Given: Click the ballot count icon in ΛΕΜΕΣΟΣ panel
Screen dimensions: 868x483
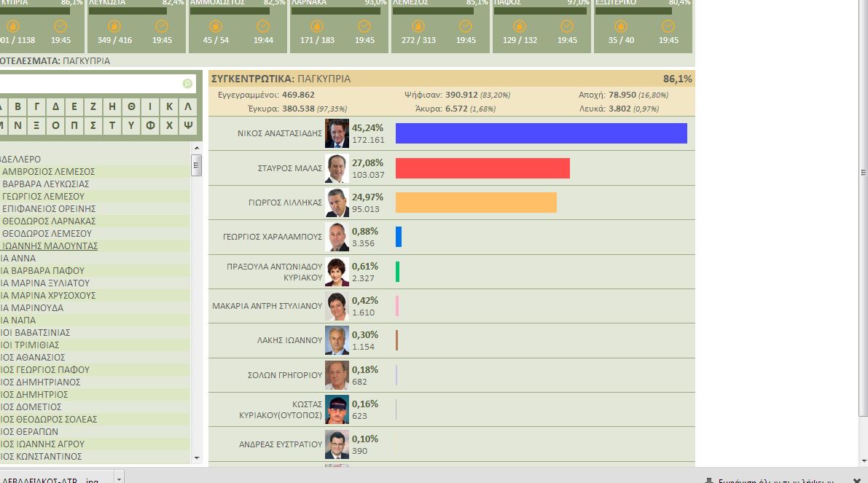Looking at the screenshot, I should pyautogui.click(x=418, y=26).
